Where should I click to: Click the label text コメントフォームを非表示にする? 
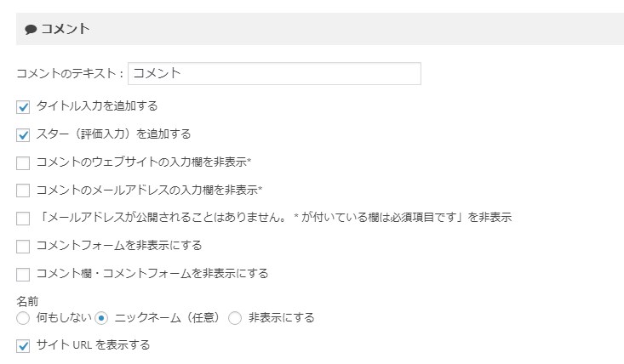119,245
